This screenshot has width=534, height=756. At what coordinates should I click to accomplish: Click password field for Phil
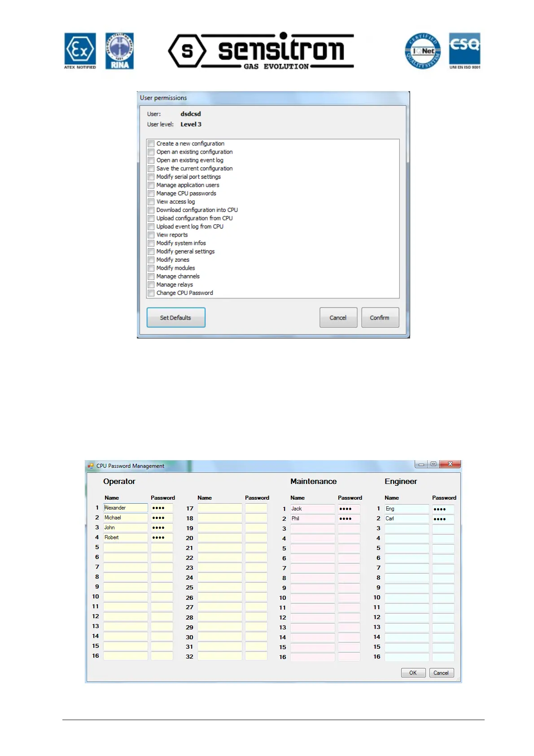click(x=349, y=519)
